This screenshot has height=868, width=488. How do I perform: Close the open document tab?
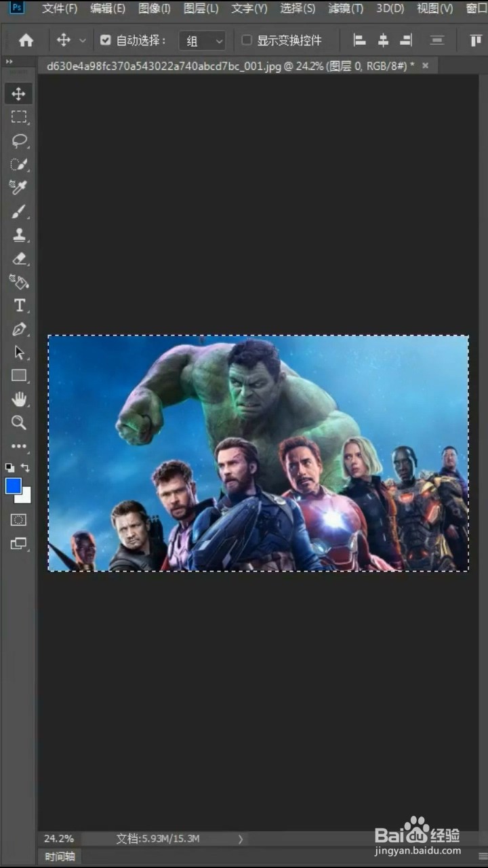point(426,66)
